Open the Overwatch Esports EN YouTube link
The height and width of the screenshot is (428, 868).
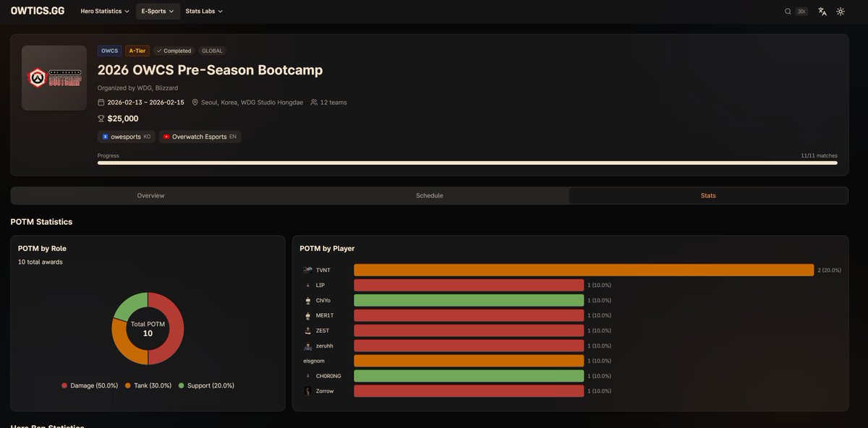click(200, 137)
